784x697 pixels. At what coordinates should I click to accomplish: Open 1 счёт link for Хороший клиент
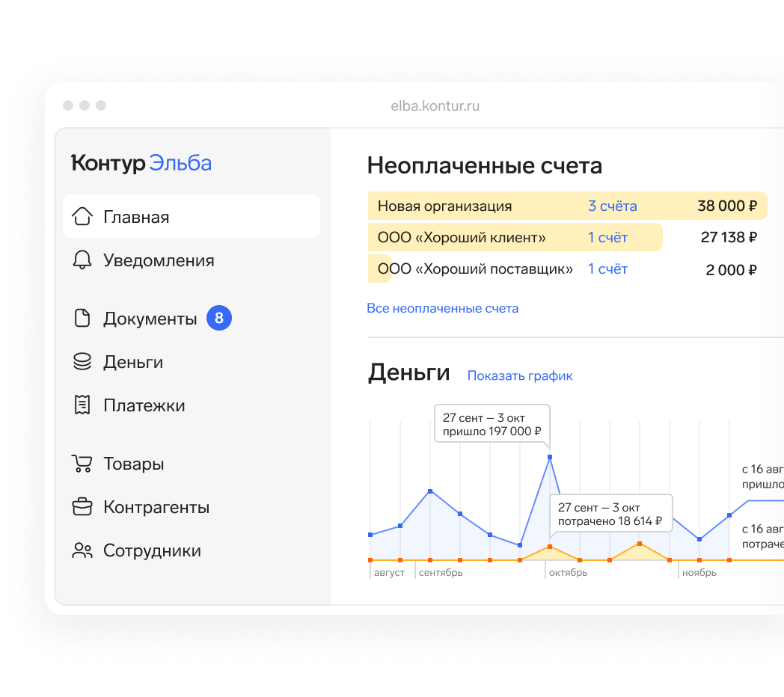(607, 238)
